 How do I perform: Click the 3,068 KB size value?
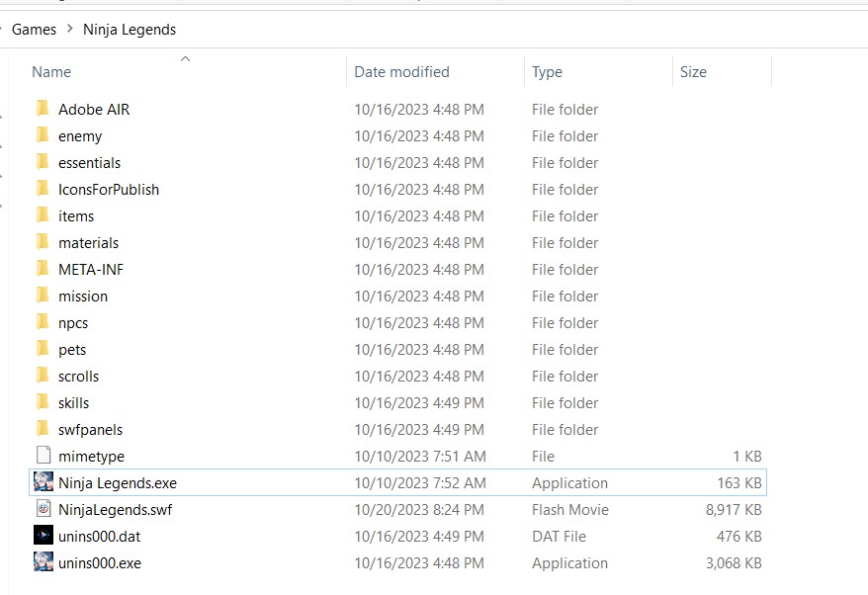click(734, 563)
